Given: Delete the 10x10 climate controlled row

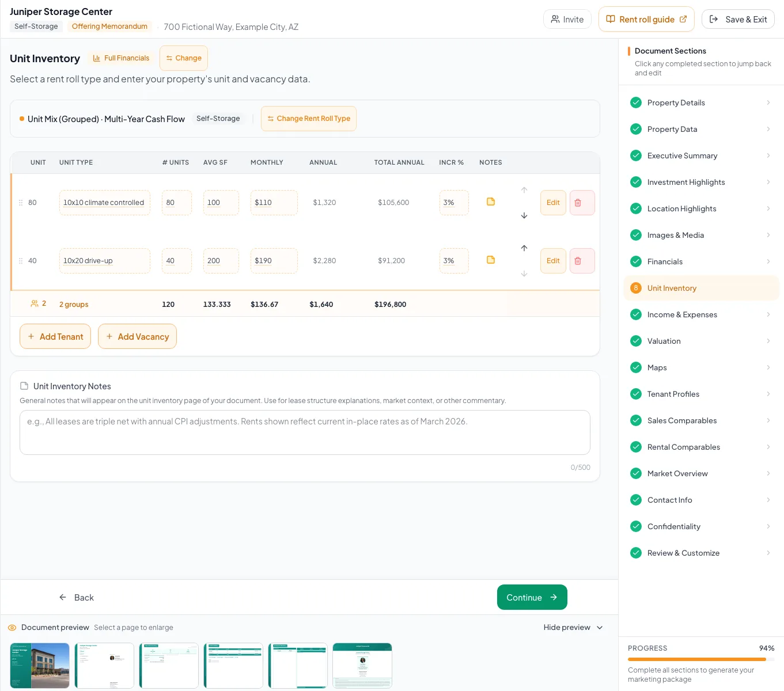Looking at the screenshot, I should [582, 203].
